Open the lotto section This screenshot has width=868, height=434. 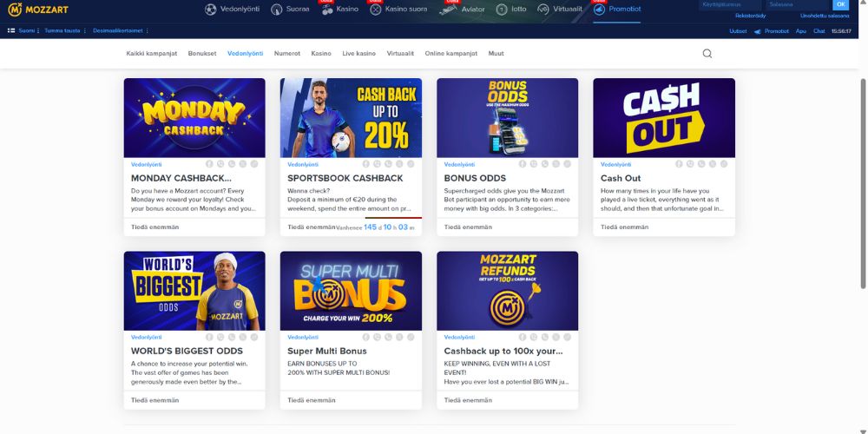pyautogui.click(x=511, y=10)
